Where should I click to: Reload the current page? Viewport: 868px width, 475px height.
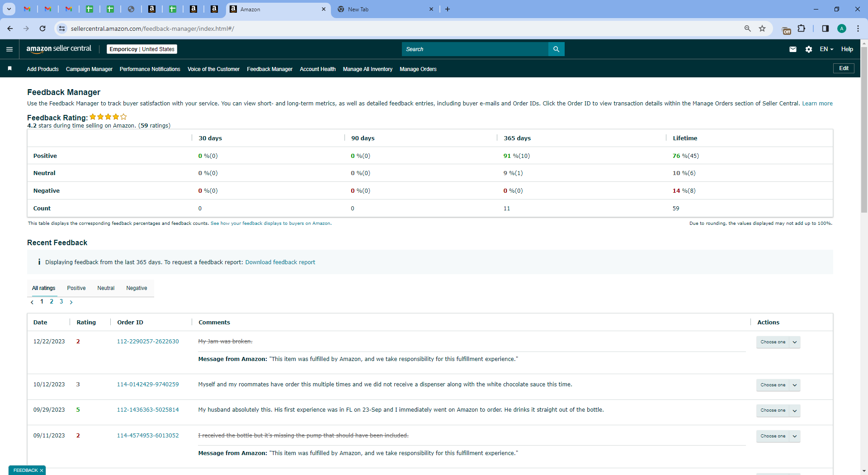42,28
